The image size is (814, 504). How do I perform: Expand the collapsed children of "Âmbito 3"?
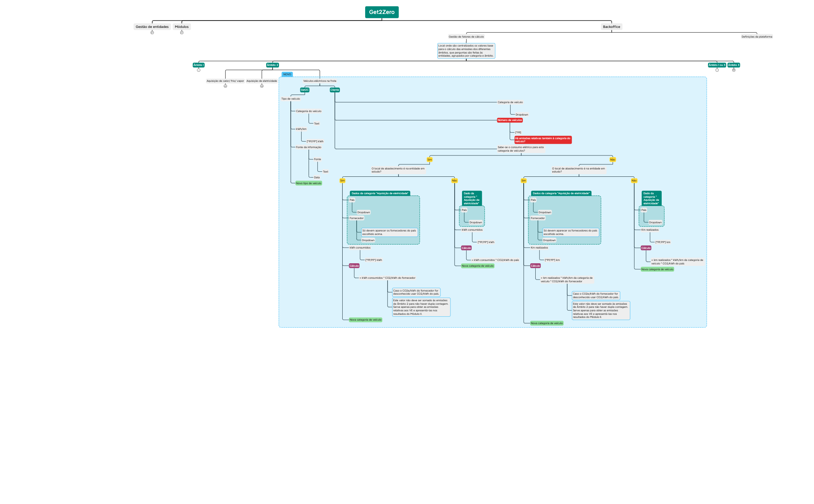point(734,70)
